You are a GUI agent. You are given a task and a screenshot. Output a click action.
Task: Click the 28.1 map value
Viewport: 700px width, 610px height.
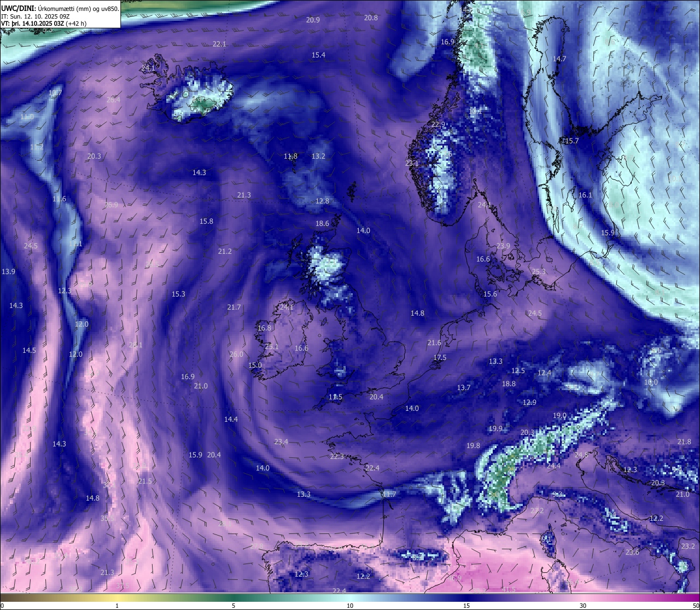[x=136, y=345]
